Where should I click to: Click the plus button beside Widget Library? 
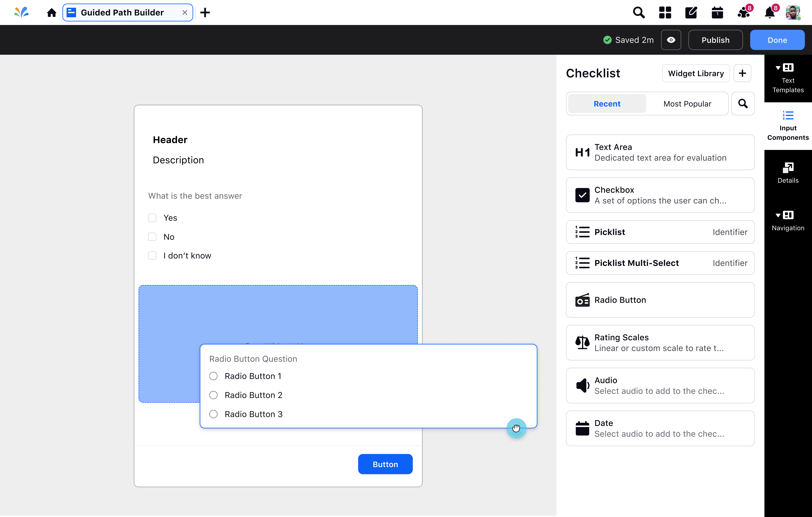pos(742,73)
